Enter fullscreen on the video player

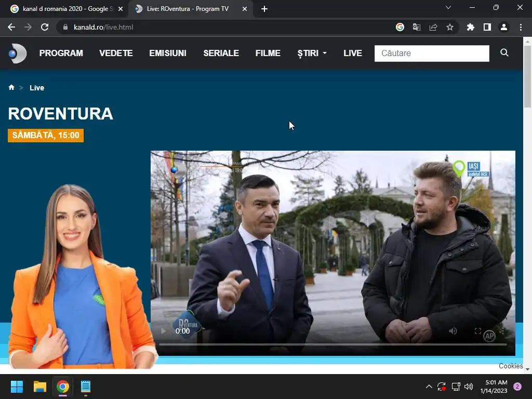(478, 331)
